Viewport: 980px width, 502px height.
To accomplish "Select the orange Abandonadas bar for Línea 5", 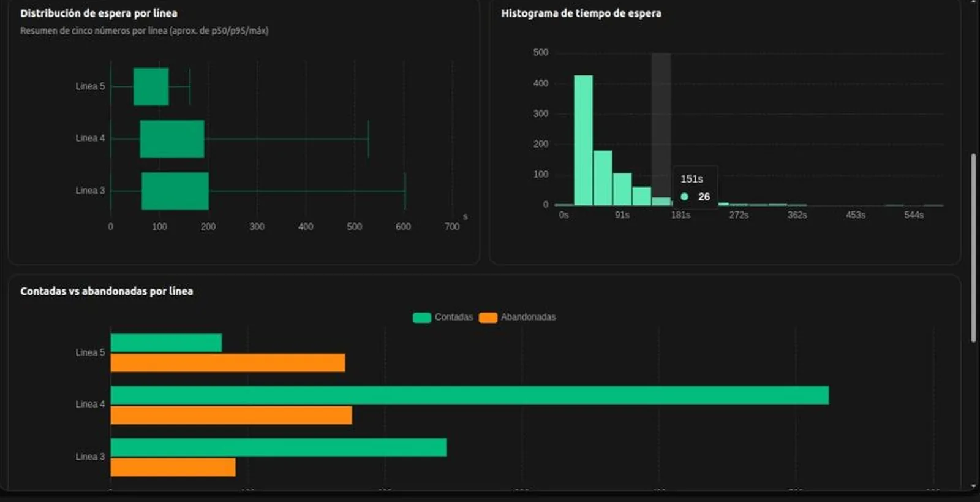I will tap(228, 363).
